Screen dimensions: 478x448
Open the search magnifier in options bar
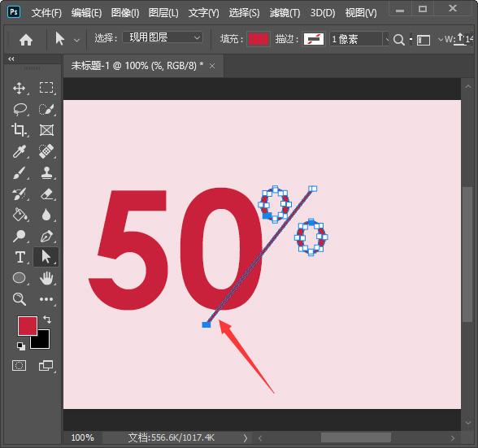398,40
